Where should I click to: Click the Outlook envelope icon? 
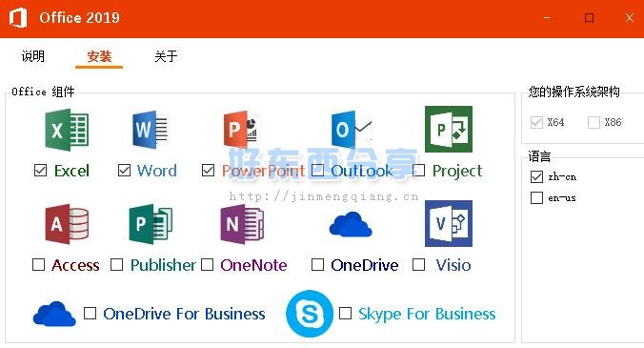point(352,130)
